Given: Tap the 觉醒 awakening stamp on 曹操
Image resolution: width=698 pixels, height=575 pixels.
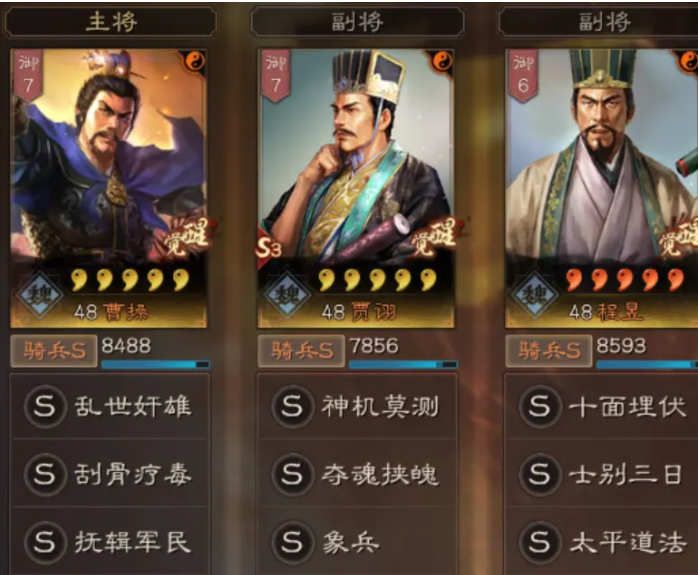Looking at the screenshot, I should coord(187,236).
